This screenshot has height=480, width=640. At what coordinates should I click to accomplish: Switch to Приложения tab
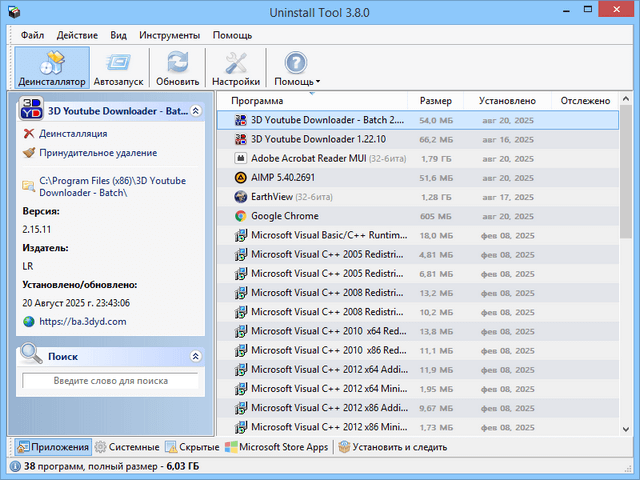click(x=53, y=447)
